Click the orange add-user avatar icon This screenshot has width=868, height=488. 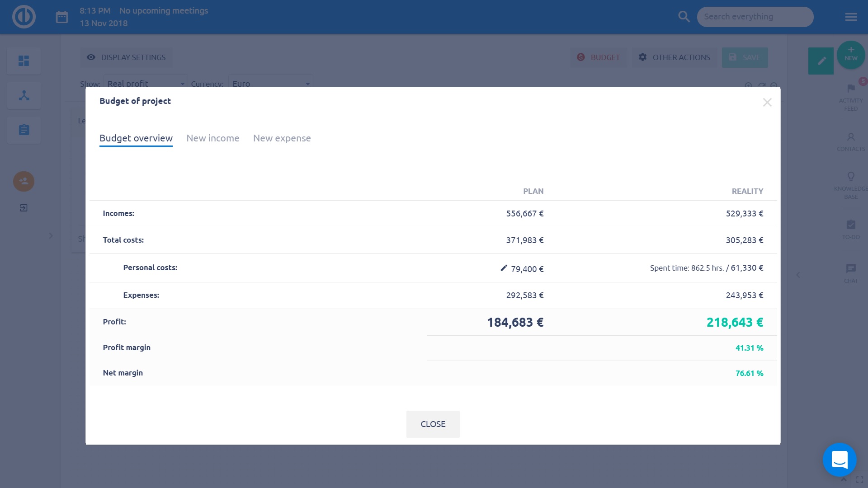pyautogui.click(x=24, y=181)
